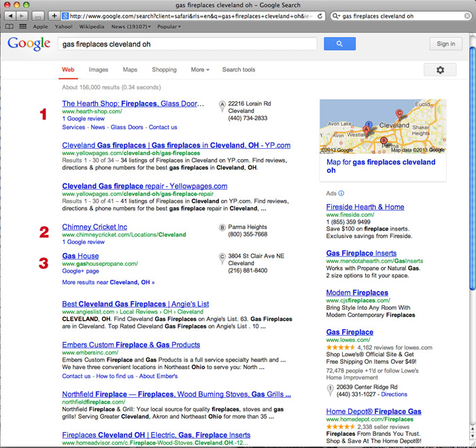Open the YP.com Cleveland Gas fireplaces result
The height and width of the screenshot is (448, 476).
176,145
